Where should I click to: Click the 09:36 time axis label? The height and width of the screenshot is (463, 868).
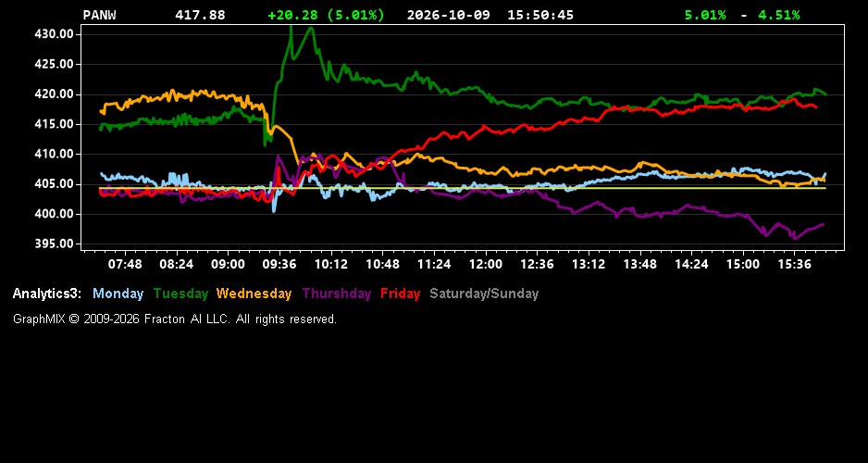[x=279, y=264]
